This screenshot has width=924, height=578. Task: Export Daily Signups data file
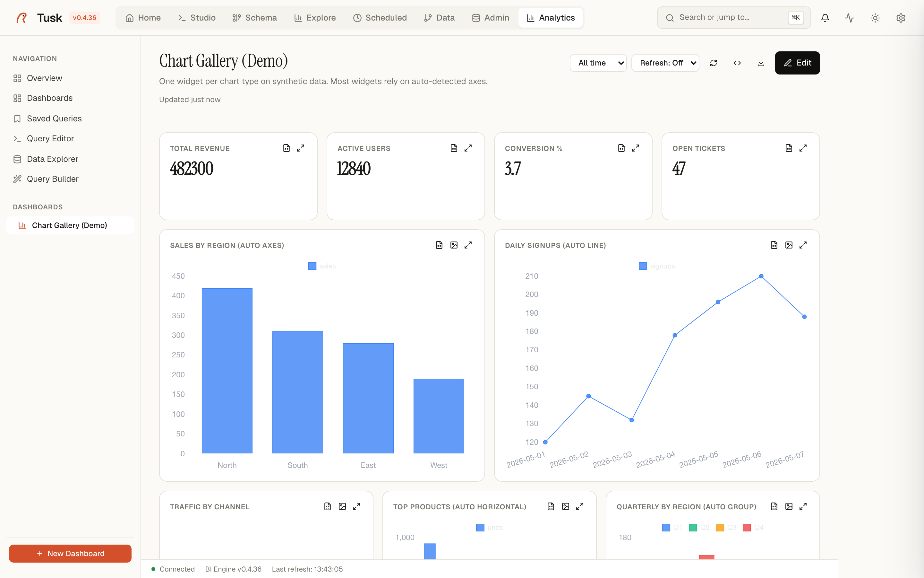pyautogui.click(x=774, y=245)
